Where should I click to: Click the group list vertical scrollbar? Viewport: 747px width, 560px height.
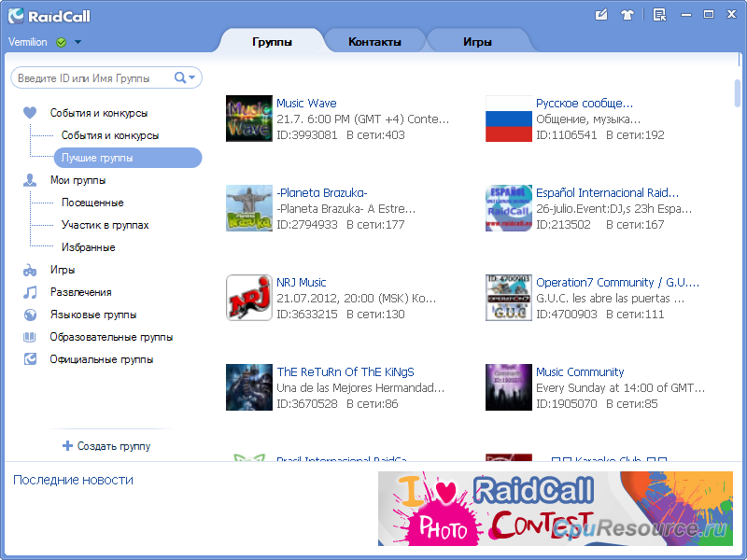pos(738,93)
